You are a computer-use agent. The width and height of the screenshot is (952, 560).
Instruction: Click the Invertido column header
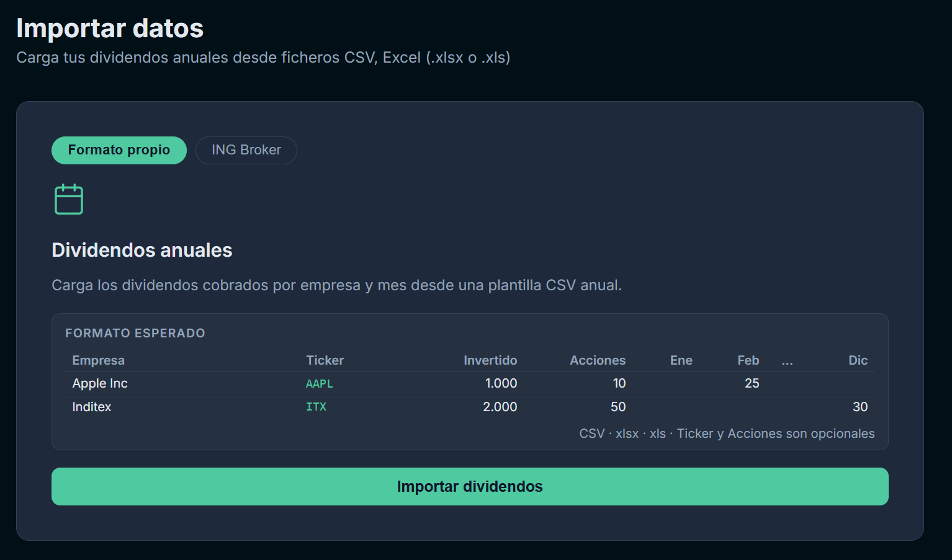(x=490, y=360)
